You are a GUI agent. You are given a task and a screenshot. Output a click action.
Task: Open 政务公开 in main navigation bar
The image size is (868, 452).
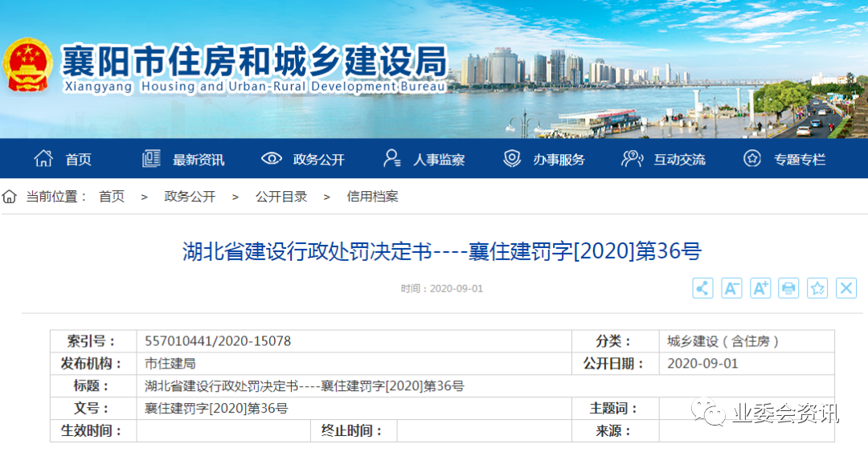point(319,159)
